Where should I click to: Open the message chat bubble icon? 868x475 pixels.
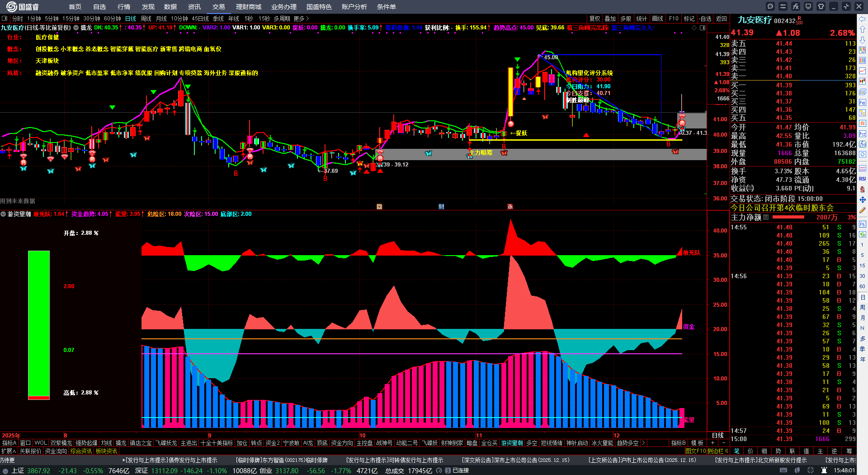tap(770, 6)
